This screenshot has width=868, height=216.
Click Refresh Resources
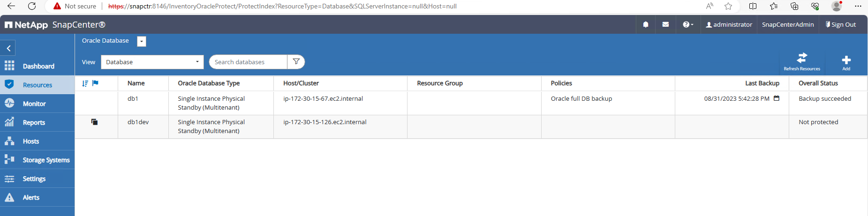[802, 61]
